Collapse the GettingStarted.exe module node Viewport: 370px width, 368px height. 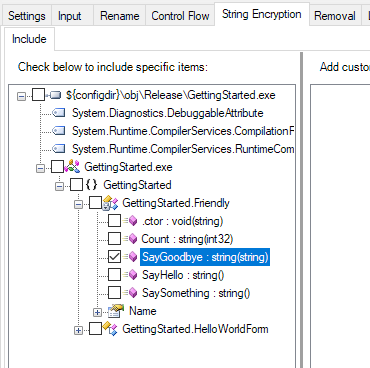pos(40,168)
